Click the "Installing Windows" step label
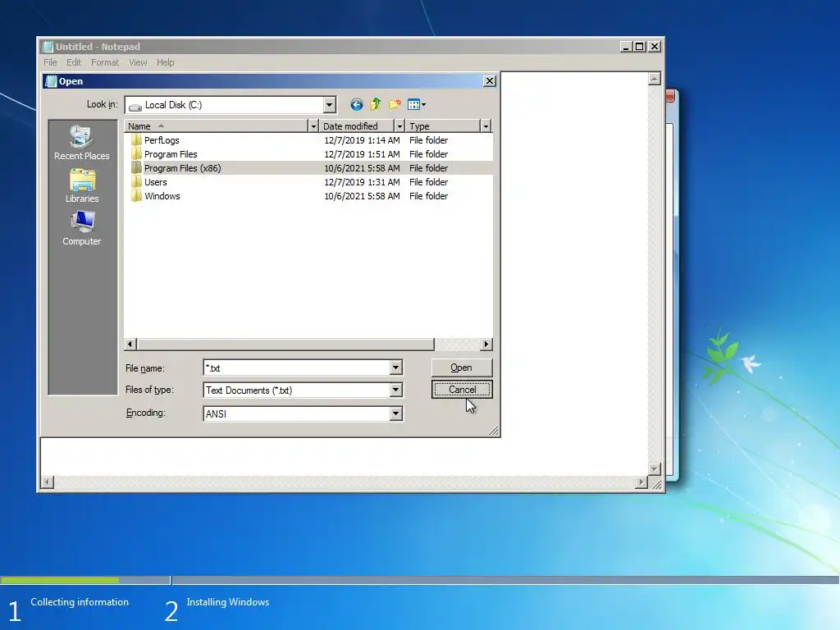This screenshot has height=630, width=840. pos(228,602)
